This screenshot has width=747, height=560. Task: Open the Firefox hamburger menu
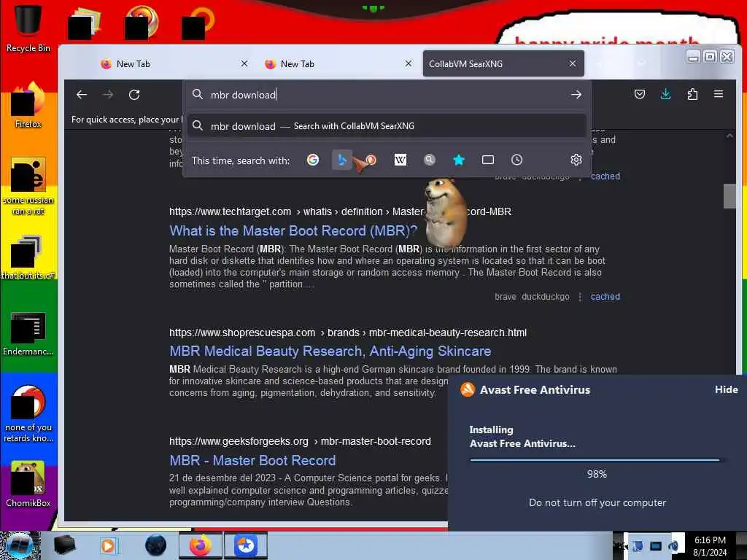[x=719, y=94]
